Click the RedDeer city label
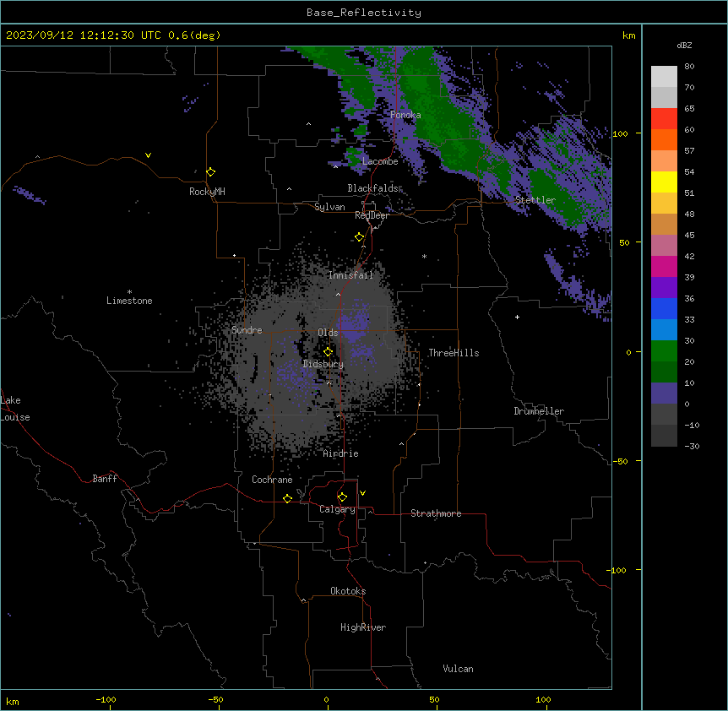This screenshot has height=711, width=728. pyautogui.click(x=372, y=215)
